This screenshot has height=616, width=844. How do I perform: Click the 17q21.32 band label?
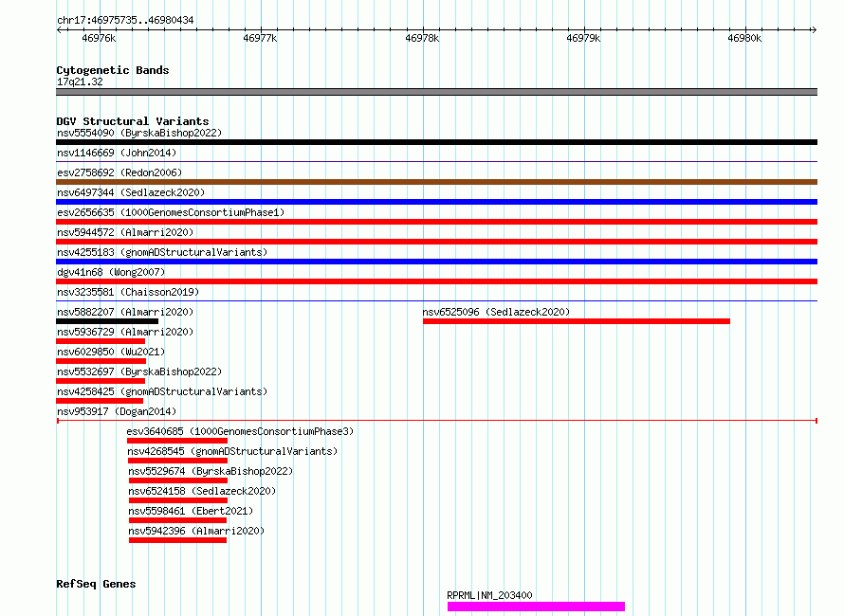click(80, 82)
